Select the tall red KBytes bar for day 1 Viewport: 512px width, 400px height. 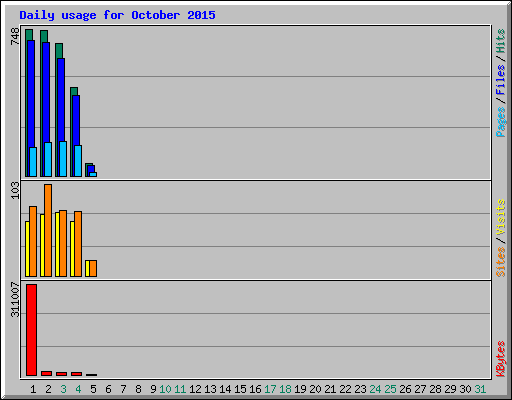tap(31, 330)
